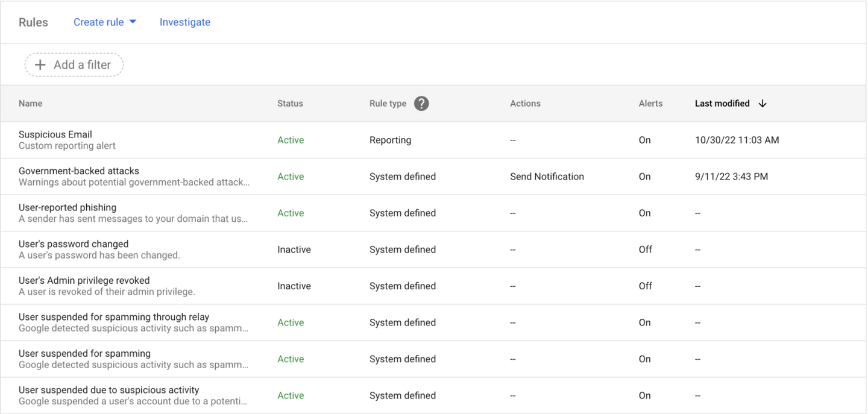The height and width of the screenshot is (414, 868).
Task: Click the Last modified sort arrow icon
Action: point(763,104)
